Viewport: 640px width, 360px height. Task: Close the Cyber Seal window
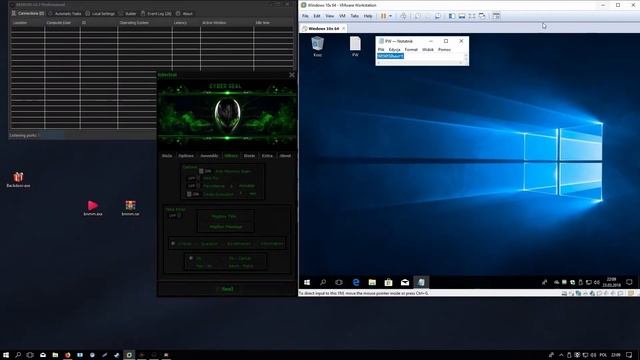point(291,75)
